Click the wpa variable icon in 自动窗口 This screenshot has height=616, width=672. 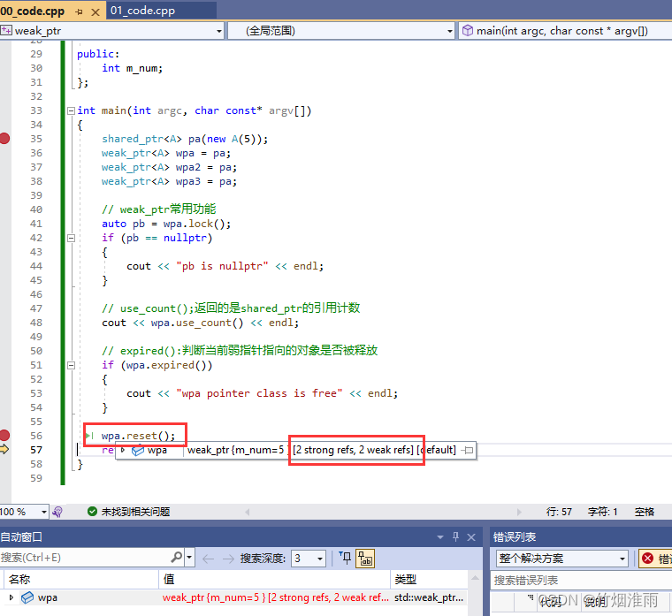pos(27,597)
